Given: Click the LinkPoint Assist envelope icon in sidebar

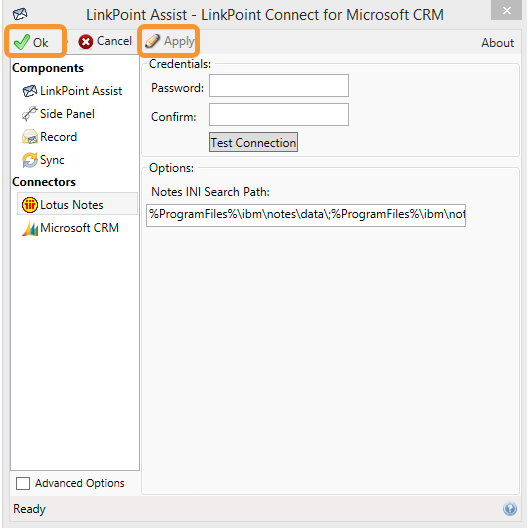Looking at the screenshot, I should pyautogui.click(x=30, y=91).
